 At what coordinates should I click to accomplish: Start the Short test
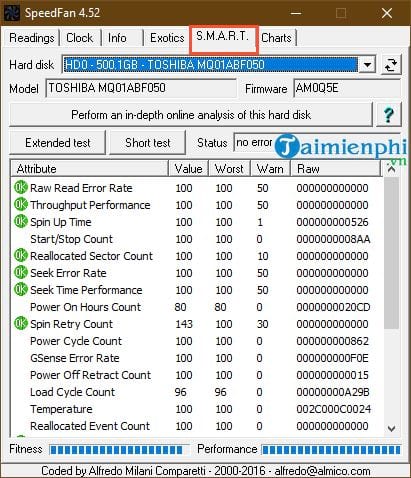tap(148, 143)
